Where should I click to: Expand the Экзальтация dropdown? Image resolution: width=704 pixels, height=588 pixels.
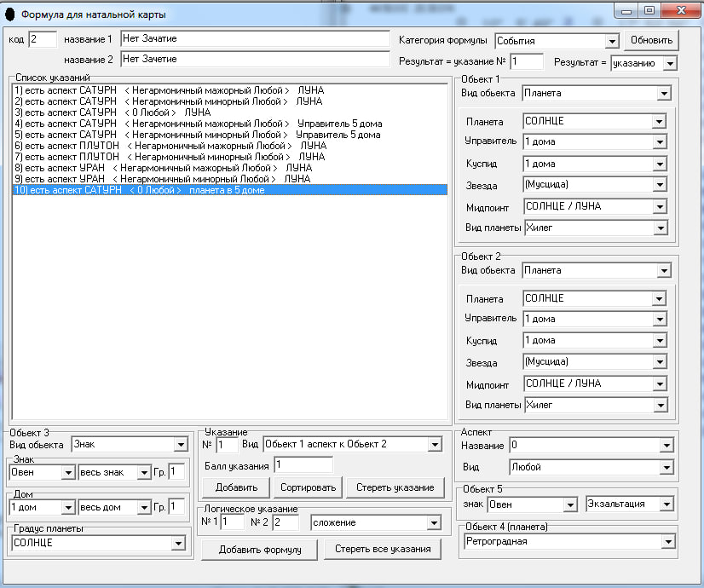pos(666,504)
